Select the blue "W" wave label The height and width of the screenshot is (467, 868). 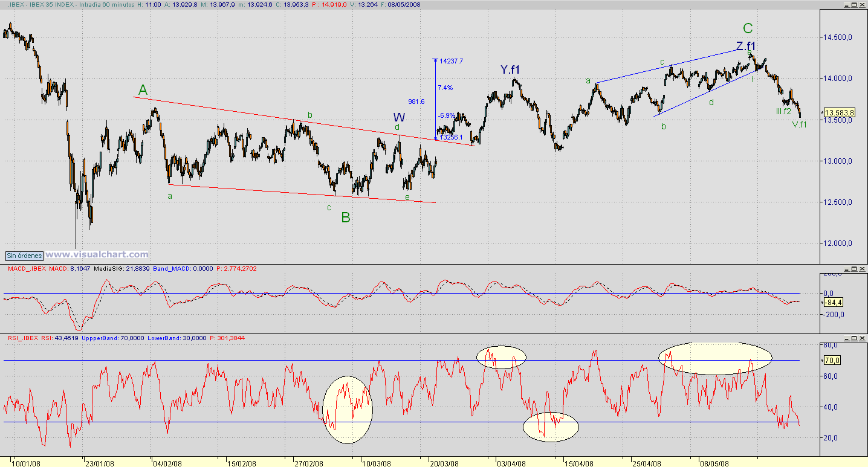399,117
